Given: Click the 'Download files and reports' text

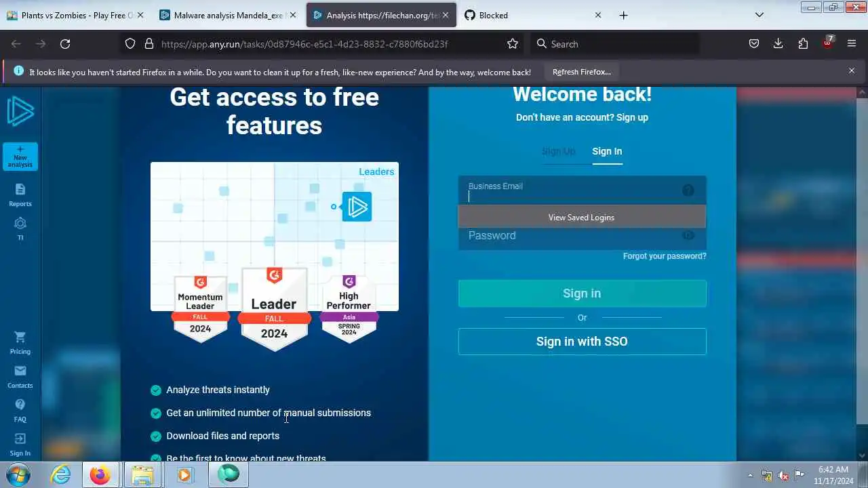Looking at the screenshot, I should coord(222,436).
